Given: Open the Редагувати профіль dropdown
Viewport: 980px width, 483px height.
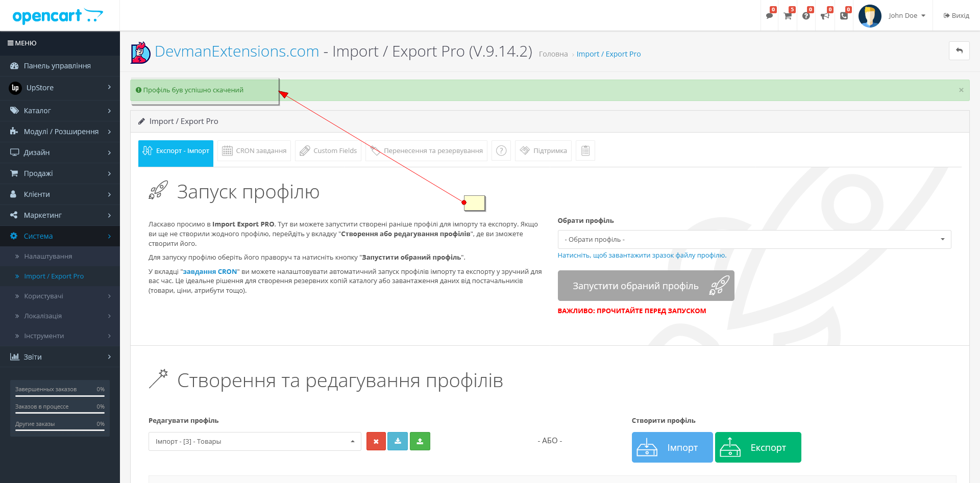Looking at the screenshot, I should pos(255,442).
